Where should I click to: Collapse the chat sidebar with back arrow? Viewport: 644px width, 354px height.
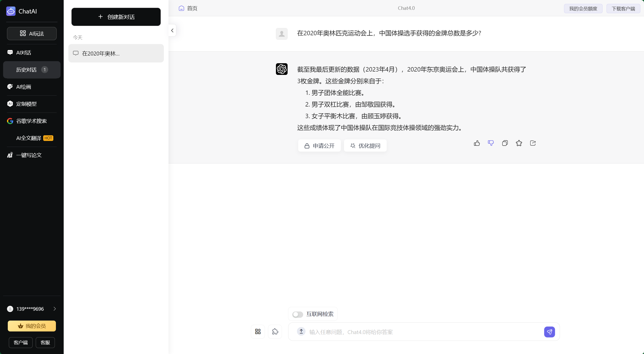coord(172,30)
